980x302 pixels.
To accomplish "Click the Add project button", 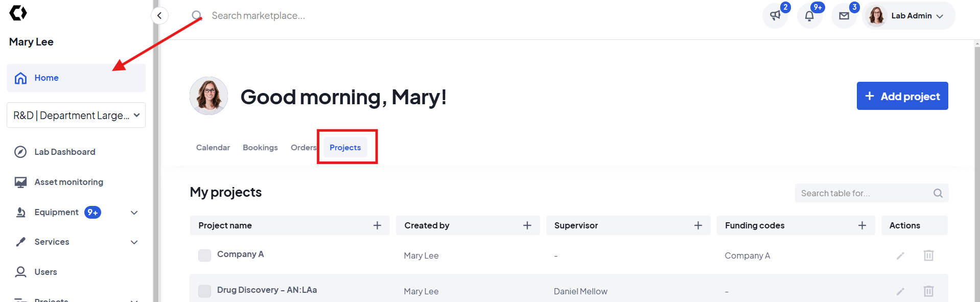I will click(x=902, y=96).
